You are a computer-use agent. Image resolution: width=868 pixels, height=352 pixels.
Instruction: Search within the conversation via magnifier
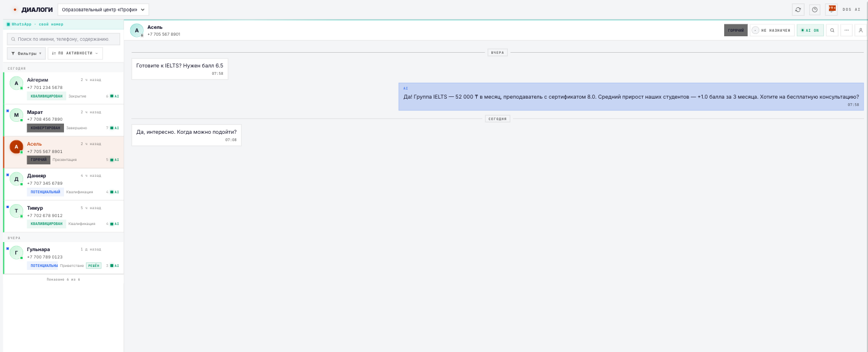tap(832, 30)
